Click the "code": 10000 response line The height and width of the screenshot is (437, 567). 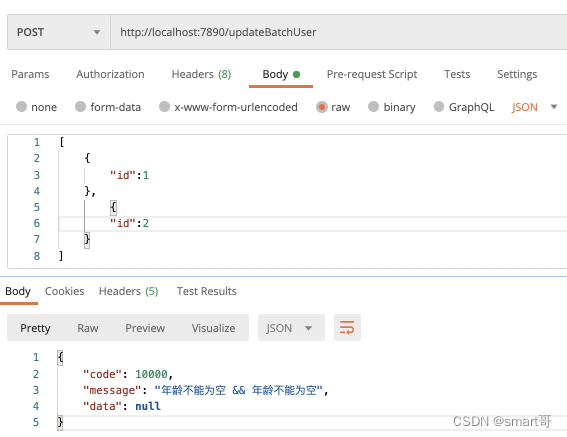128,374
